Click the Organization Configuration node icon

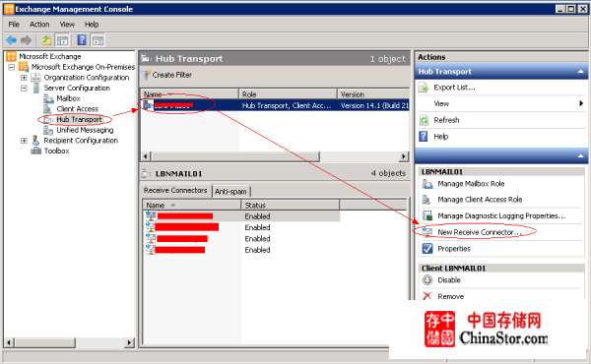pyautogui.click(x=35, y=78)
